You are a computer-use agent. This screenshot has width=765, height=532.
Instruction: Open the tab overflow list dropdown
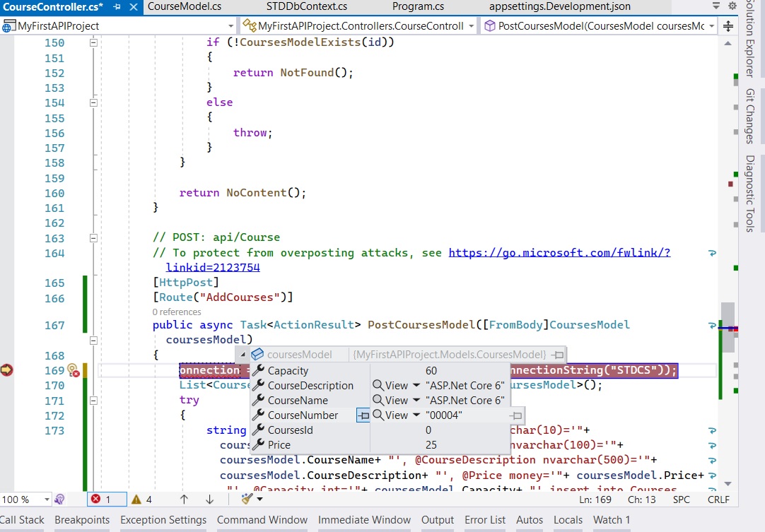click(x=716, y=6)
